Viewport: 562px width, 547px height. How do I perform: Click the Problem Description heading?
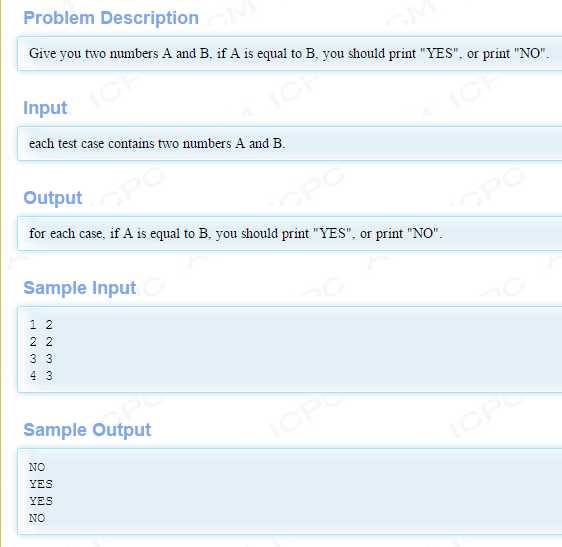coord(111,18)
